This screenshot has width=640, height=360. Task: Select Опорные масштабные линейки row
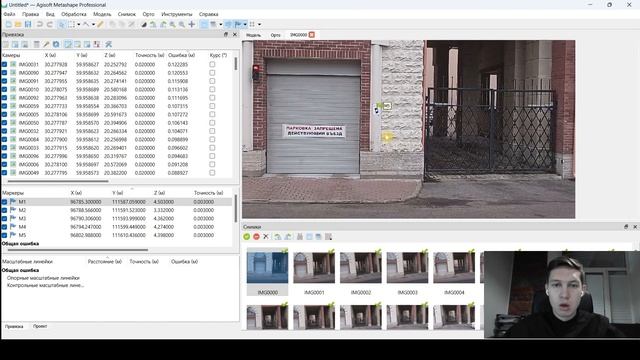[43, 278]
